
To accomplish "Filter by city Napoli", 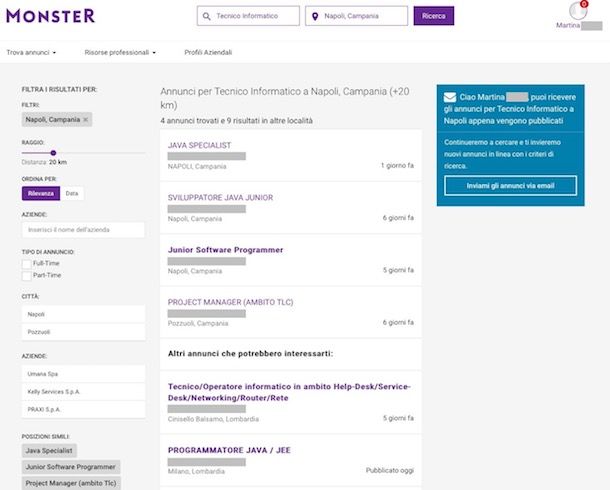I will point(84,314).
